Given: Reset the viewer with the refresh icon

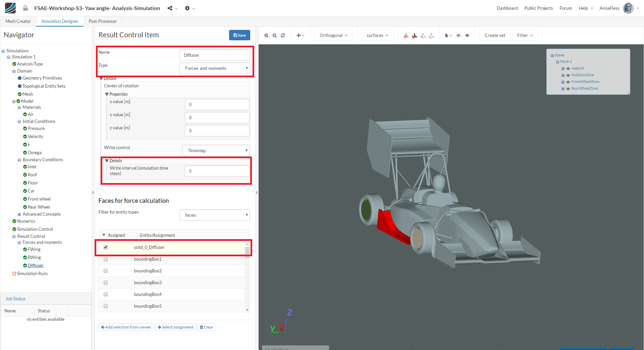Looking at the screenshot, I should (x=283, y=36).
